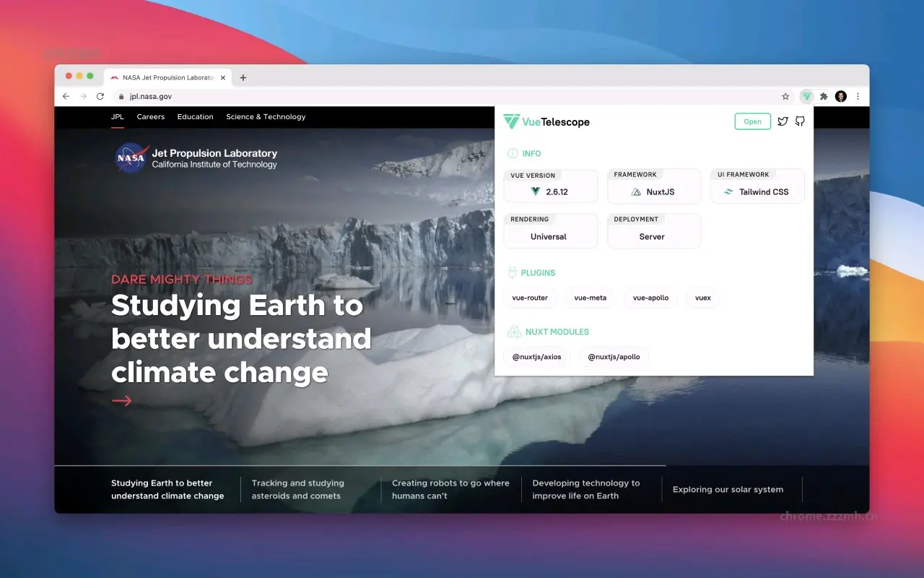Click Chrome's extensions puzzle icon
The height and width of the screenshot is (578, 924).
click(x=824, y=96)
